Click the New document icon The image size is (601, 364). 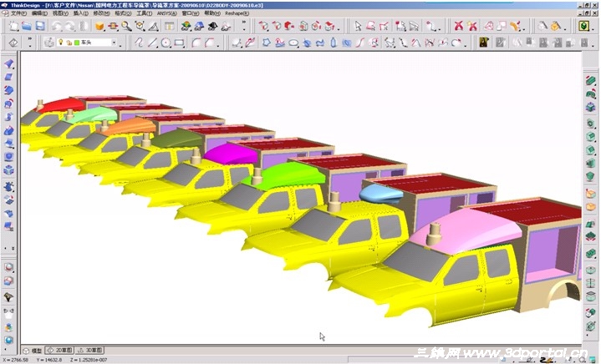pos(14,26)
